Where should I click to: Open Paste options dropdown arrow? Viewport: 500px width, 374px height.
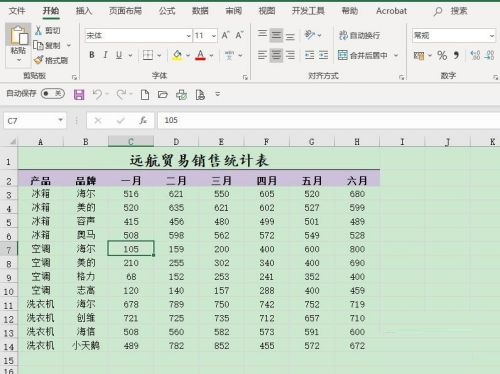coord(19,60)
